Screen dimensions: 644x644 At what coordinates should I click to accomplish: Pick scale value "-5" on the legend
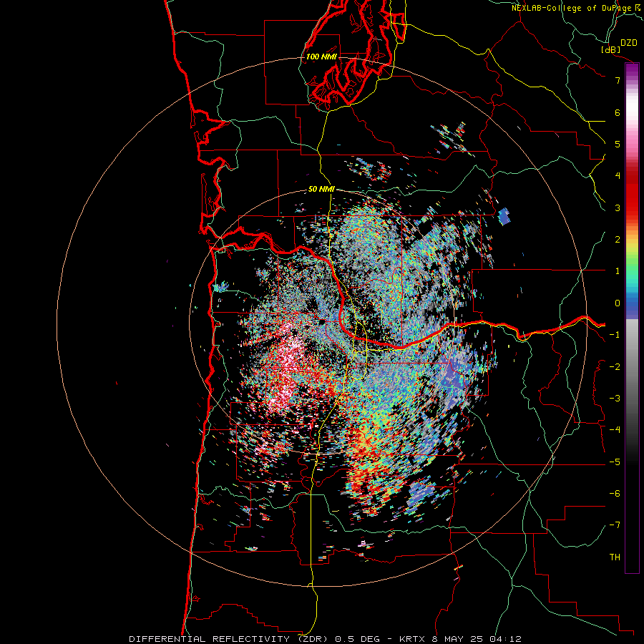[x=615, y=462]
